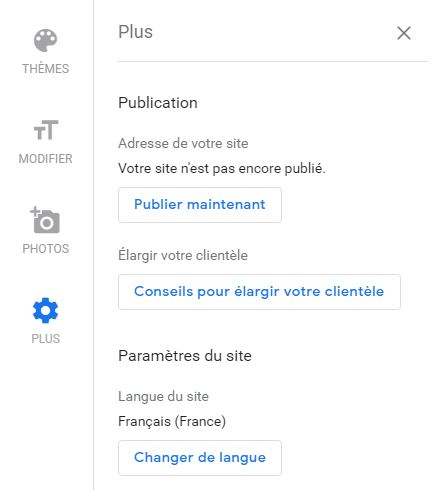Click the Paramètres du site heading
The width and height of the screenshot is (447, 490).
tap(185, 356)
